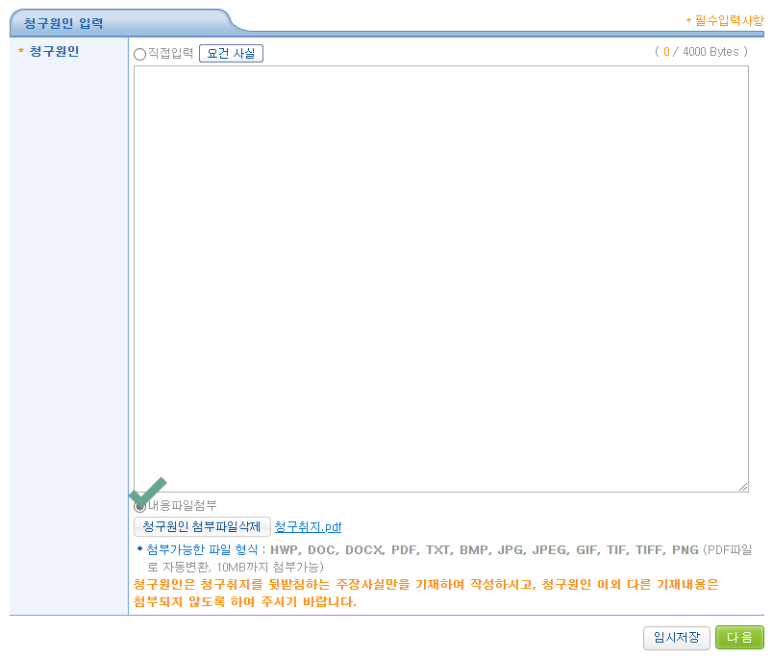The width and height of the screenshot is (773, 659).
Task: Click the 0 / 4000 Bytes counter
Action: (701, 52)
